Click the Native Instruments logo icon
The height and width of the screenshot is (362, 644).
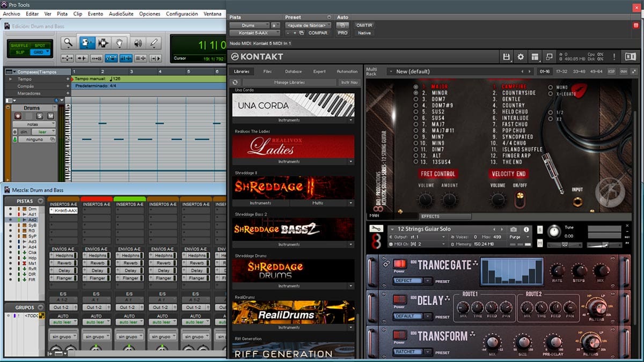point(631,56)
